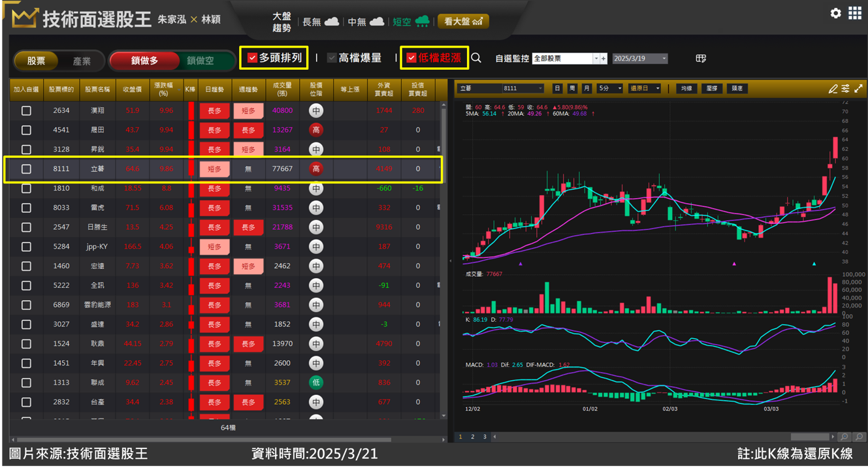
Task: Select the 周 chart period tab
Action: (x=572, y=88)
